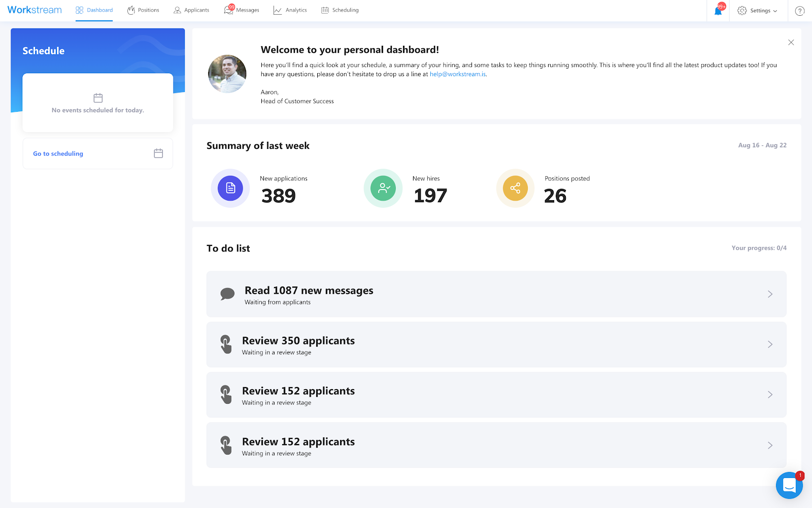
Task: Click Your progress: 0/4 text
Action: (x=759, y=248)
